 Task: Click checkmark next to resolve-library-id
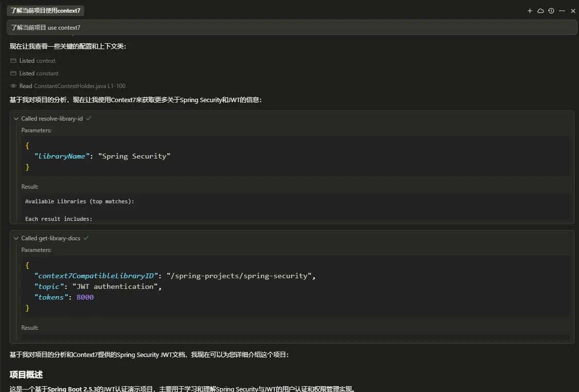[88, 118]
